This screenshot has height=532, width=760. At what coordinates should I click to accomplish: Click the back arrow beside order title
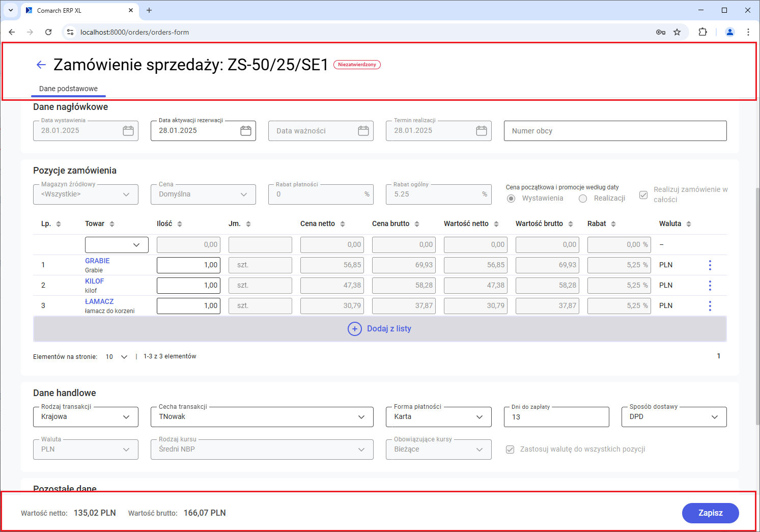click(41, 65)
